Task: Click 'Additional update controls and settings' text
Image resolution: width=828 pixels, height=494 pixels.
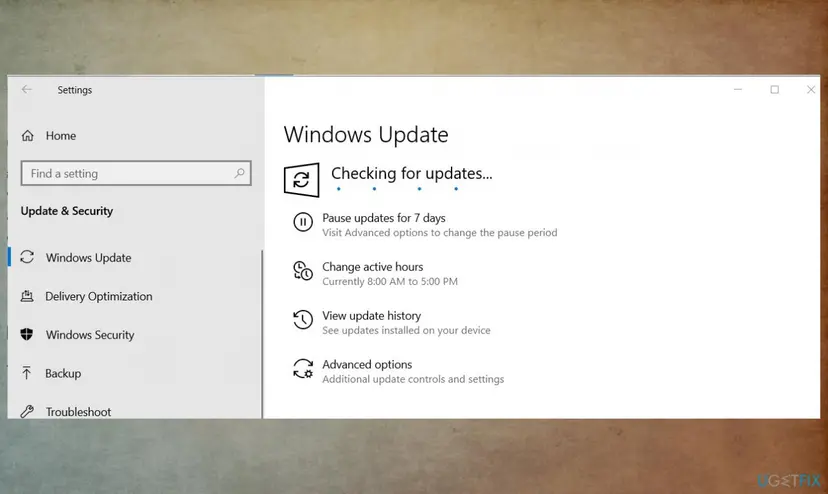Action: (413, 379)
